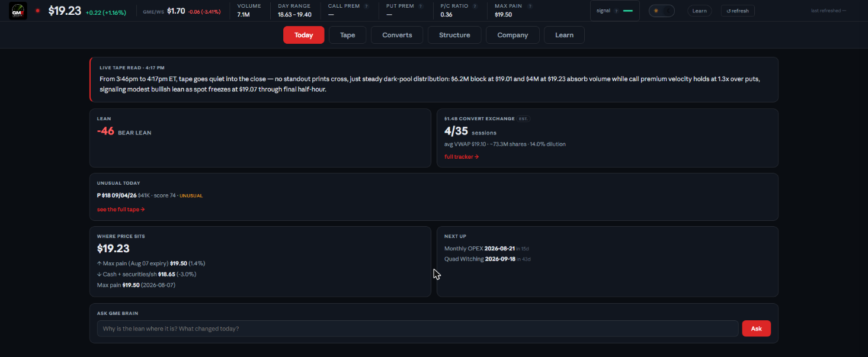Viewport: 868px width, 357px height.
Task: Click the Volume 7.1M stat
Action: pos(249,10)
